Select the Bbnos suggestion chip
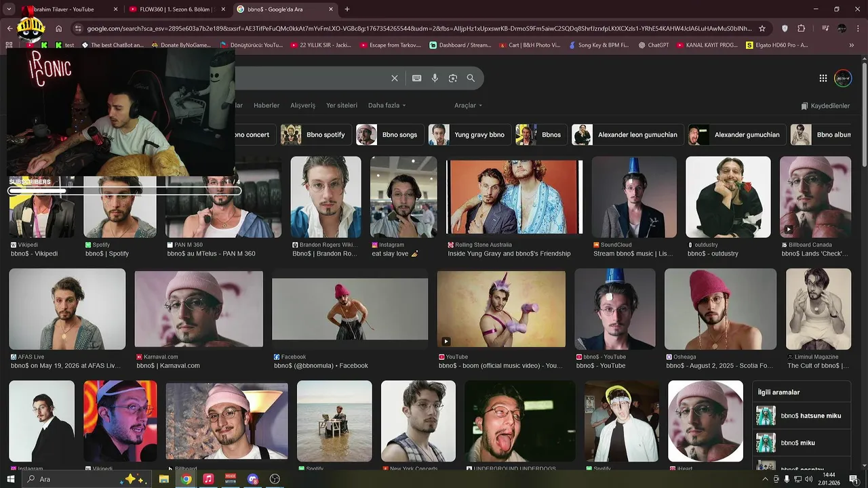This screenshot has width=868, height=488. (x=542, y=135)
